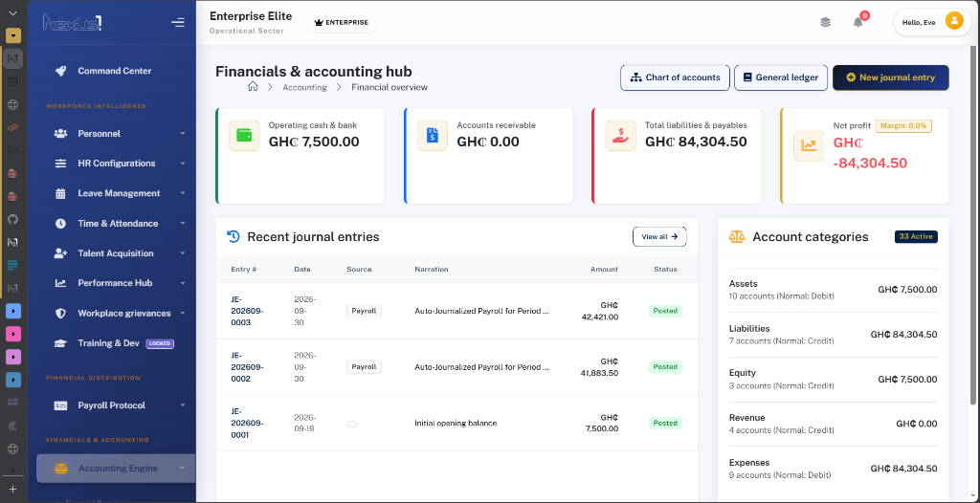
Task: Expand browser tab list chevron at top-left
Action: coord(13,13)
